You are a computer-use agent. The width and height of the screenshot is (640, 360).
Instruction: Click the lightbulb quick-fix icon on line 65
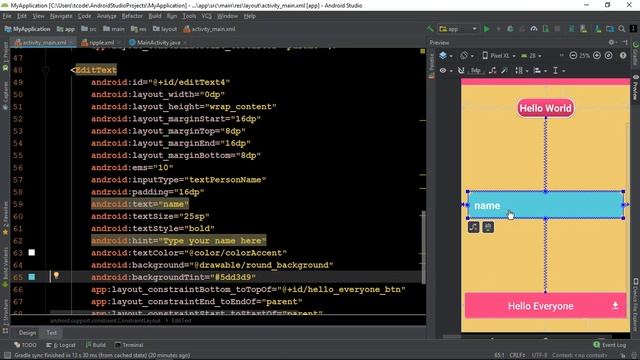coord(56,276)
